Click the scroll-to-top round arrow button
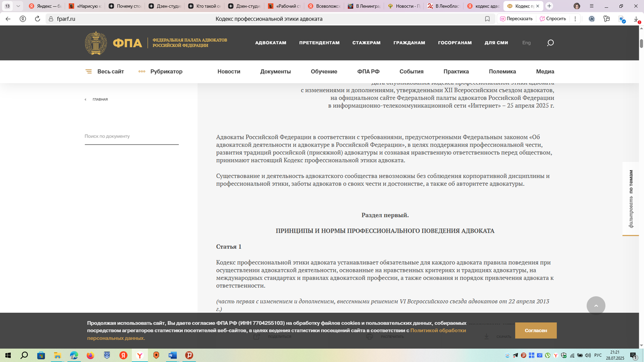This screenshot has width=644, height=362. (x=596, y=305)
